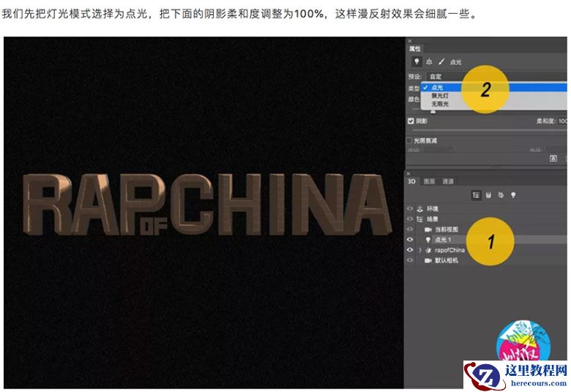The image size is (571, 392).
Task: Uncheck the 阴影 shadow checkbox
Action: coord(411,121)
